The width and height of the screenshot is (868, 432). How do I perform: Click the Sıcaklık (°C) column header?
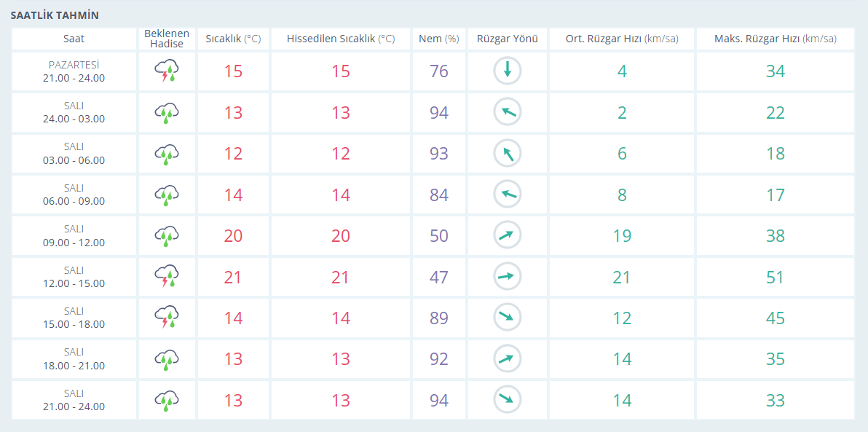click(233, 39)
